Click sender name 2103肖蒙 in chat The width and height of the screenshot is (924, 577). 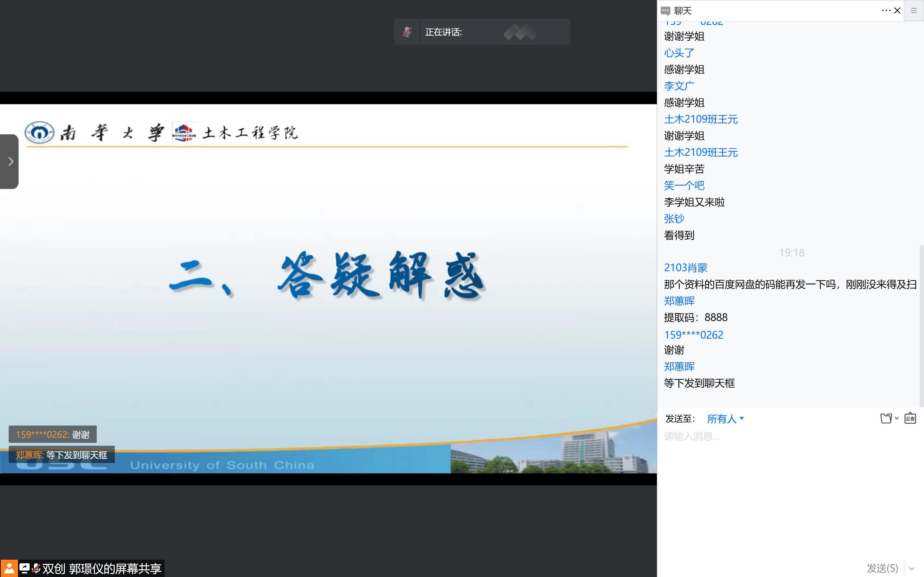pyautogui.click(x=686, y=268)
